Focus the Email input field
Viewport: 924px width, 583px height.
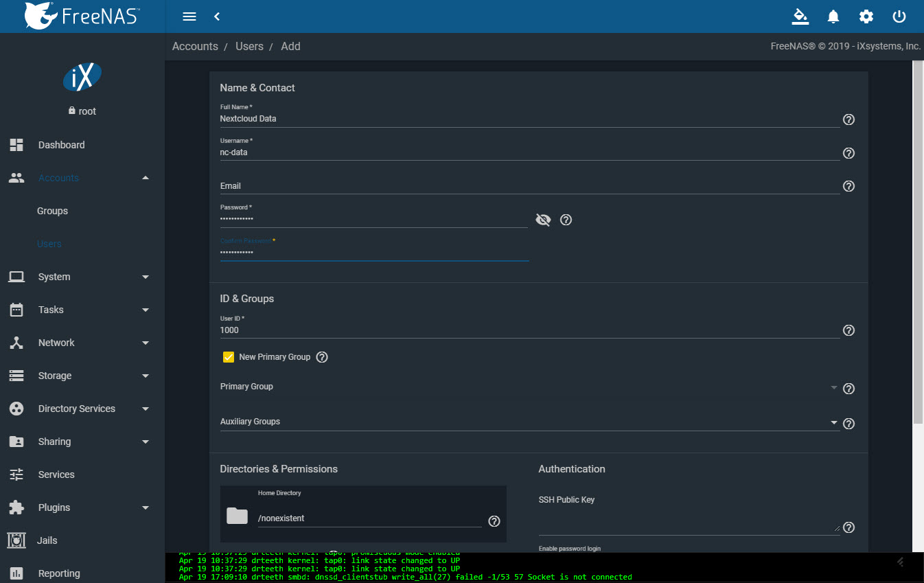point(529,186)
